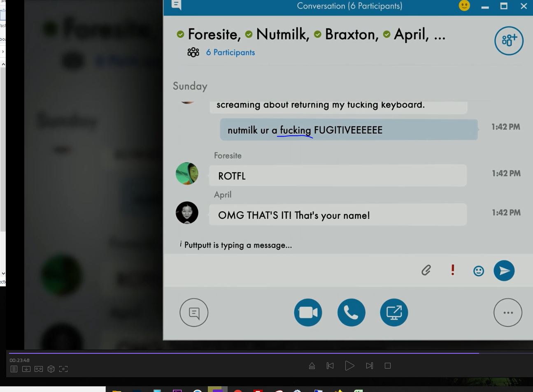Start an audio call with phone icon

(x=351, y=313)
